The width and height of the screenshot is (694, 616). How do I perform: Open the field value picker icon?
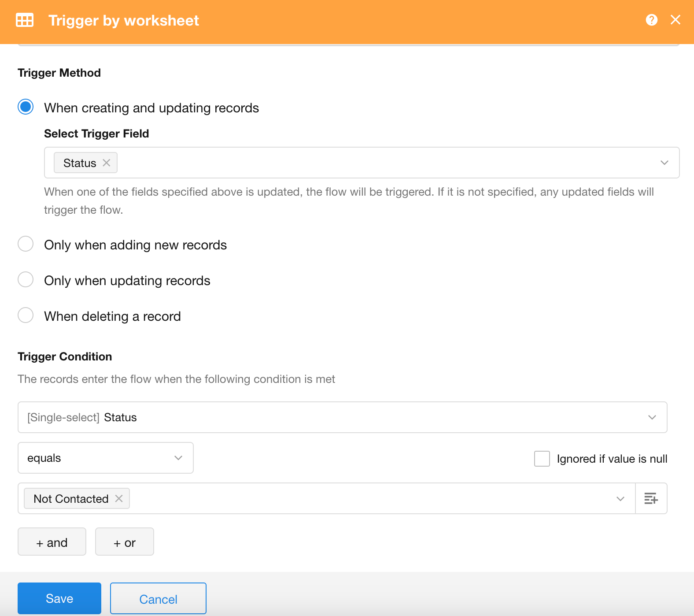coord(651,498)
